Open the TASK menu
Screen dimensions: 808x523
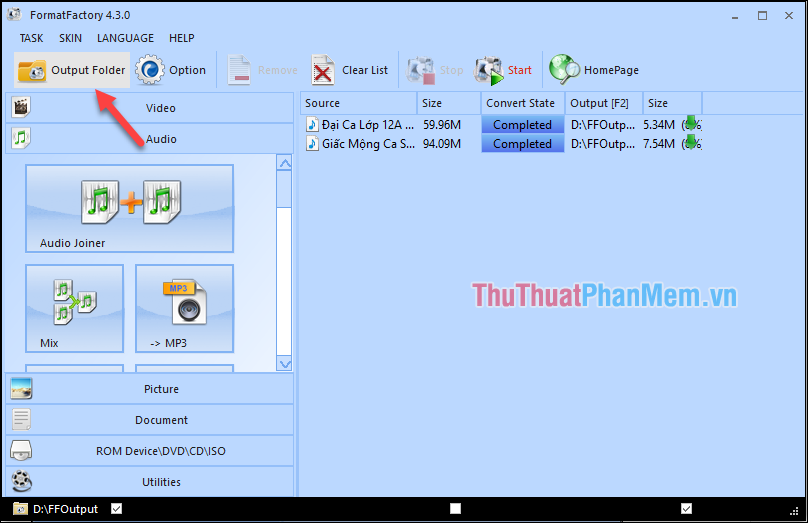coord(31,38)
